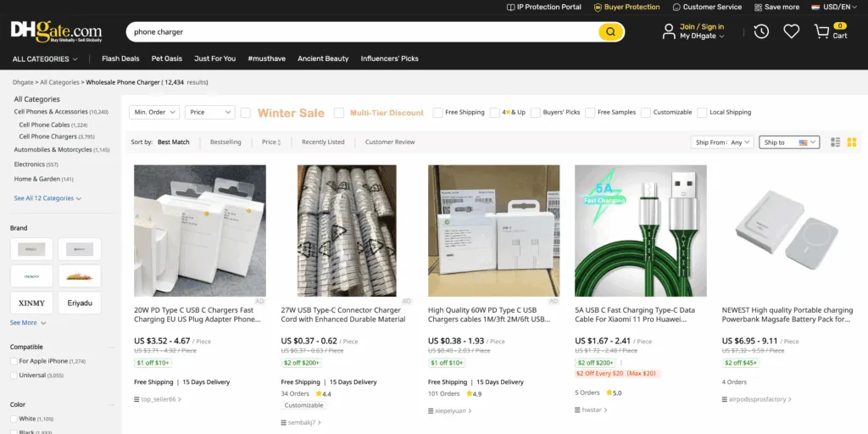Click the DHgate.com logo
Screen dimensions: 868x434
56,31
